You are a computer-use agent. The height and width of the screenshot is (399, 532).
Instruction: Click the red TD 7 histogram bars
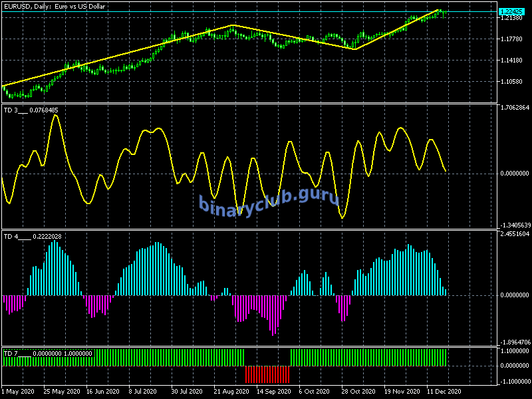267,374
